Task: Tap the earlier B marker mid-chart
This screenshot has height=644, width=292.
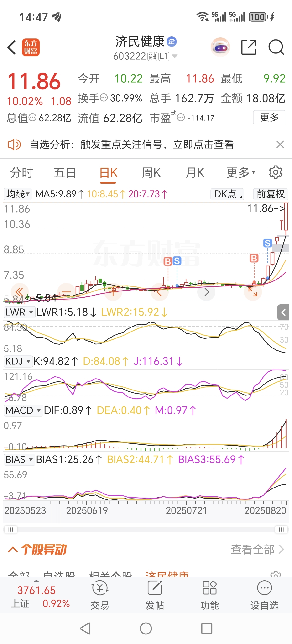Action: coord(168,261)
